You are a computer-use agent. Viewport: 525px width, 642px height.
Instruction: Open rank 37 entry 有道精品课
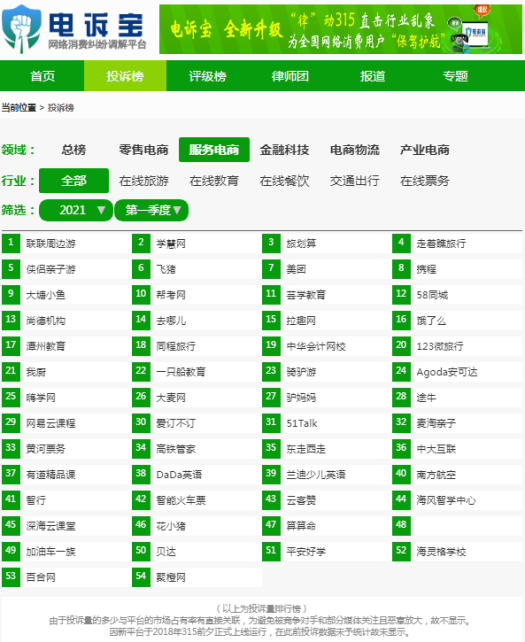(x=51, y=475)
